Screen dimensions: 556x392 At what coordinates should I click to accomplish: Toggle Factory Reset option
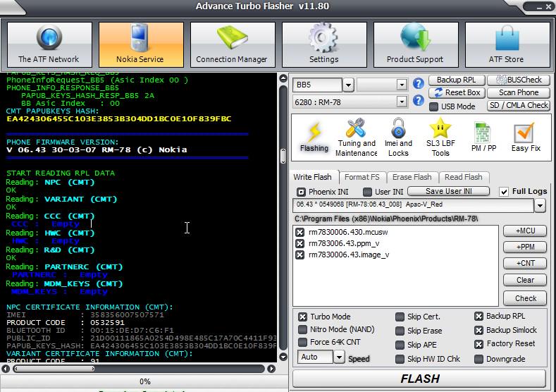[478, 344]
